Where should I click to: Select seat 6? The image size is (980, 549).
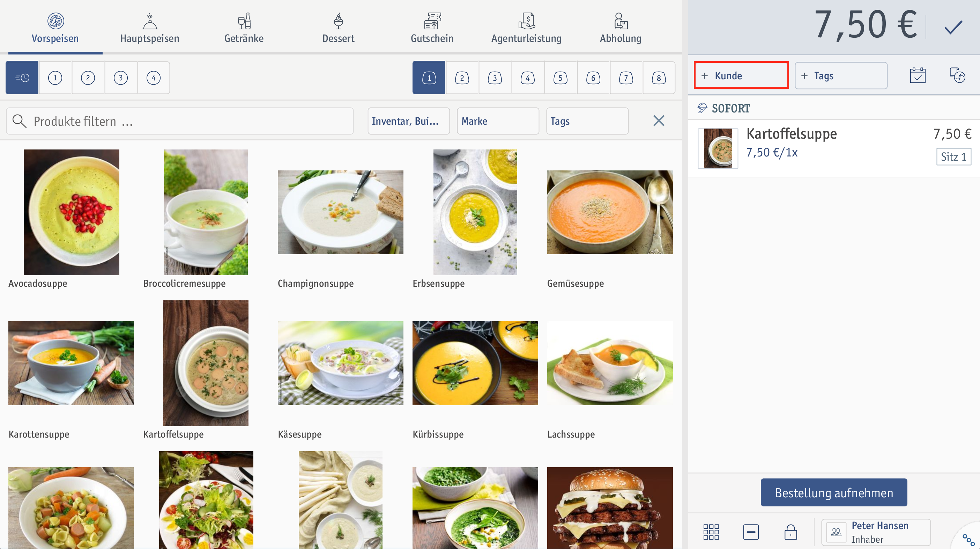pos(593,78)
